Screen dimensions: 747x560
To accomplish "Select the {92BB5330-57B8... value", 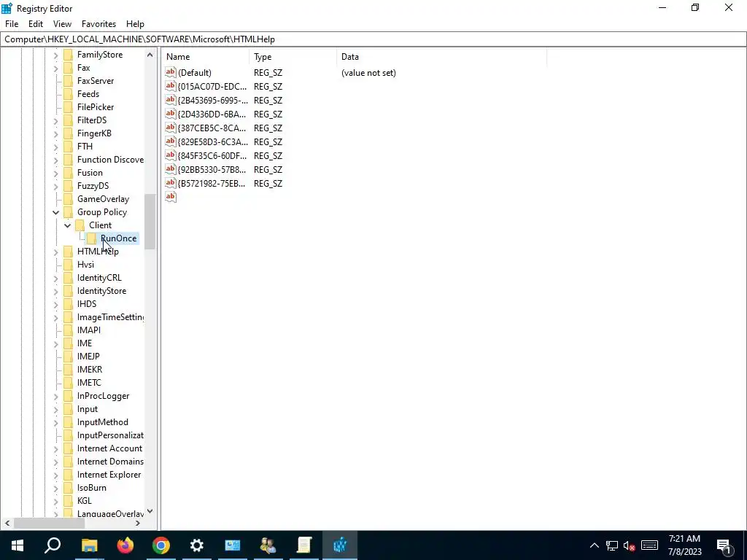I will click(212, 169).
